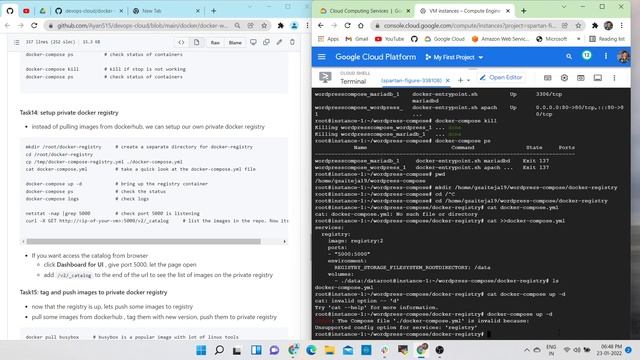Expand the bookmarks overflow arrow
Image resolution: width=640 pixels, height=360 pixels.
click(x=578, y=39)
